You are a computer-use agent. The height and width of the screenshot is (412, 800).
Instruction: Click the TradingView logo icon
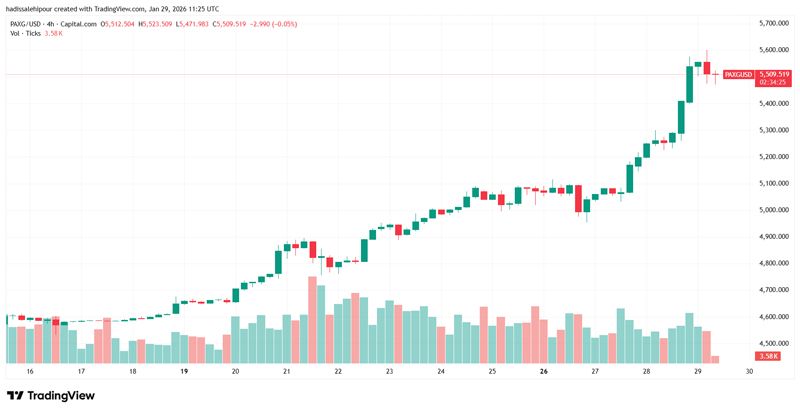pos(15,396)
